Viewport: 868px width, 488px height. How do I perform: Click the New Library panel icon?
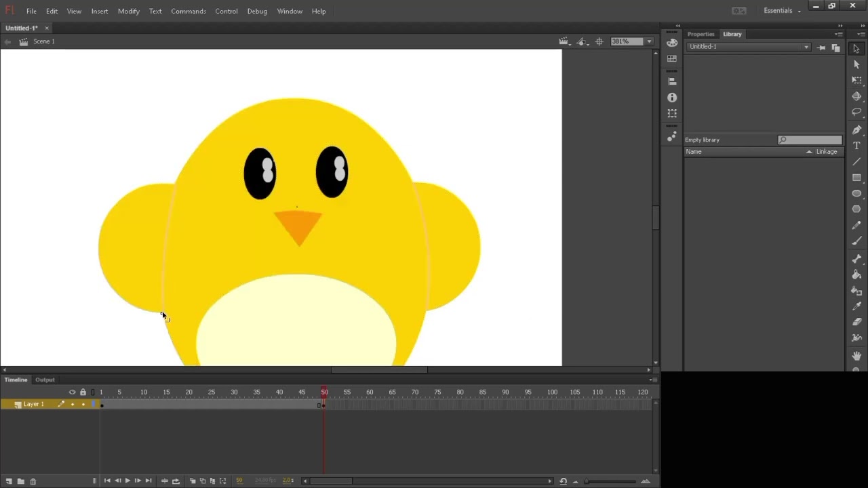point(835,47)
